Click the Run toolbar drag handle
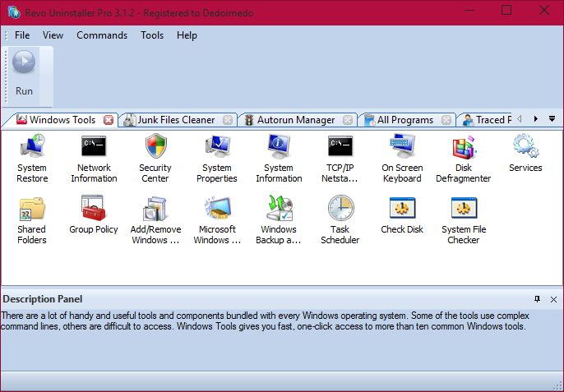The width and height of the screenshot is (564, 392). [6, 76]
